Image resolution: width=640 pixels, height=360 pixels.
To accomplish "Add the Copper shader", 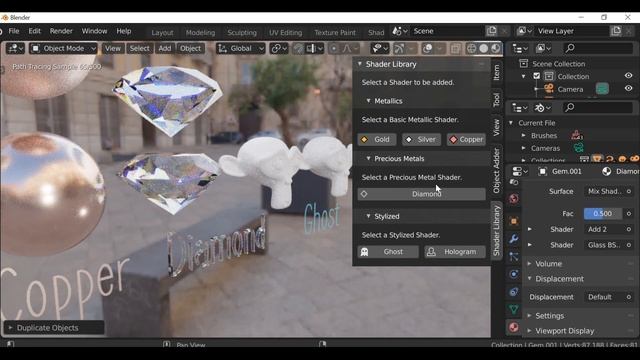I will tap(466, 139).
